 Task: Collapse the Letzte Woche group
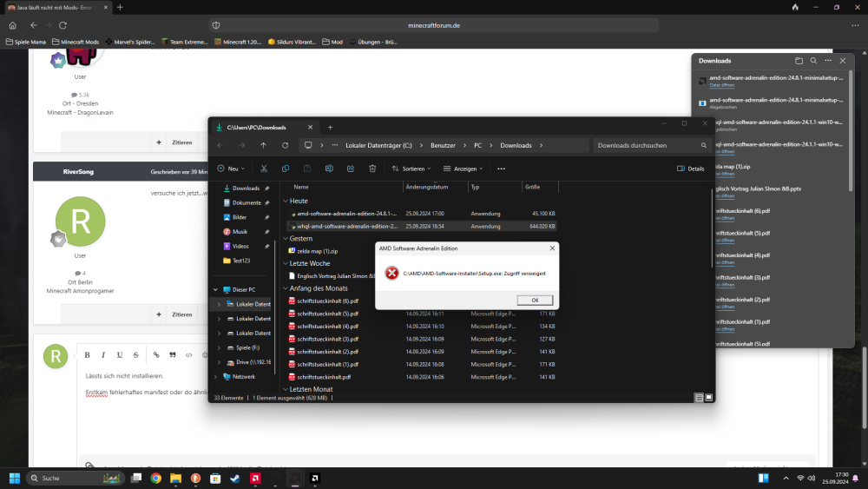(286, 263)
